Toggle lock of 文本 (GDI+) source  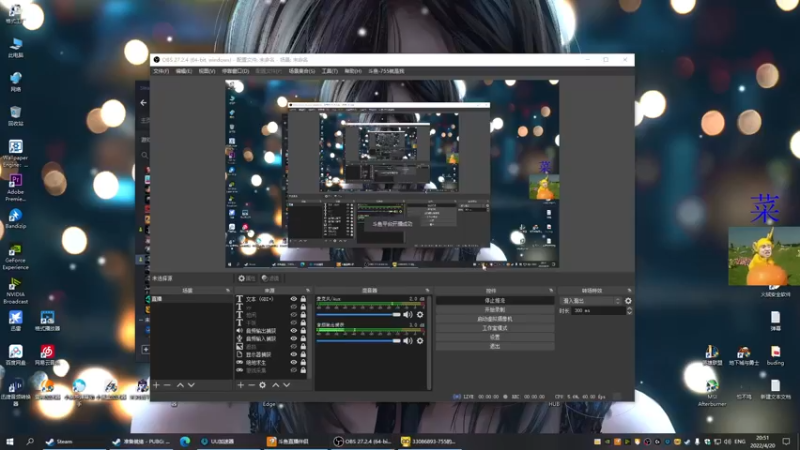pos(303,299)
